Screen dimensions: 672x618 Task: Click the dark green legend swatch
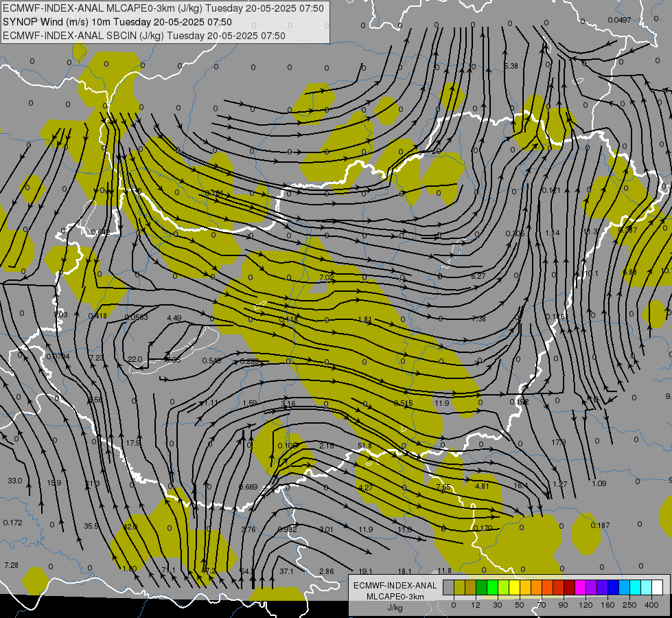481,587
